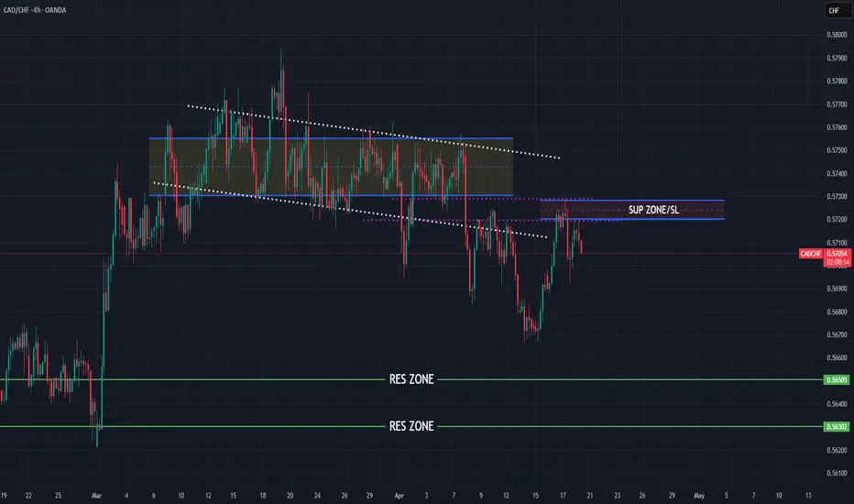854x504 pixels.
Task: Click the 0.57700 price axis label
Action: point(837,104)
